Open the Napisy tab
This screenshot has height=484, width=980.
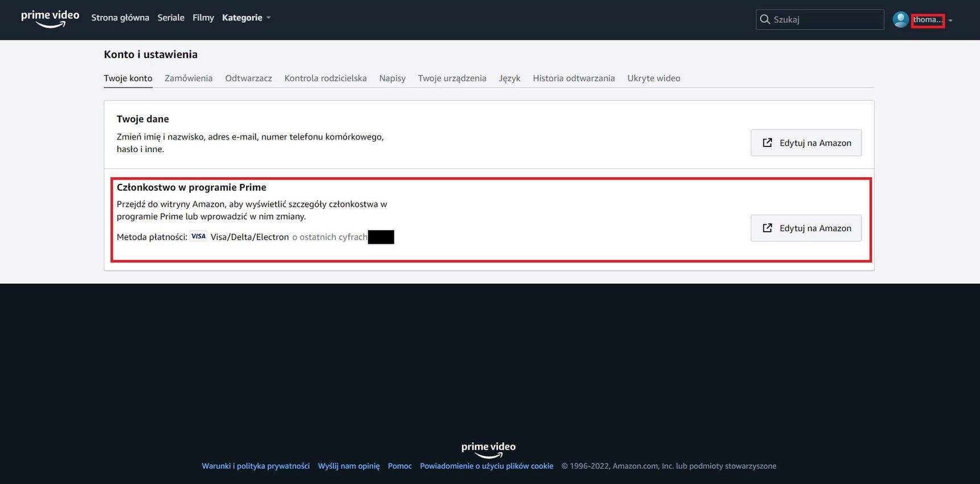(393, 78)
